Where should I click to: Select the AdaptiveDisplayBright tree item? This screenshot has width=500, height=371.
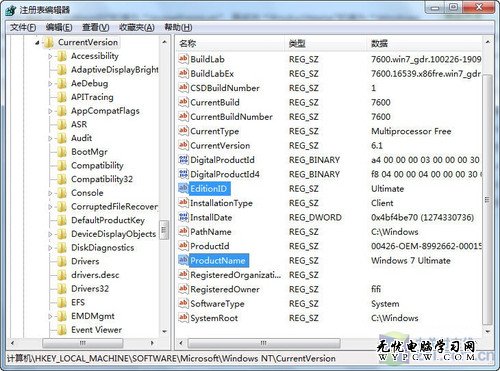[x=115, y=70]
